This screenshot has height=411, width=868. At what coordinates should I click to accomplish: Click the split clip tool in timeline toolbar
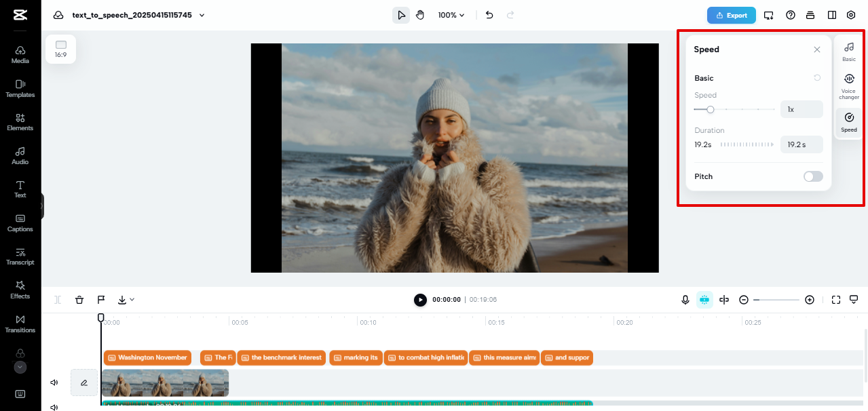click(58, 300)
